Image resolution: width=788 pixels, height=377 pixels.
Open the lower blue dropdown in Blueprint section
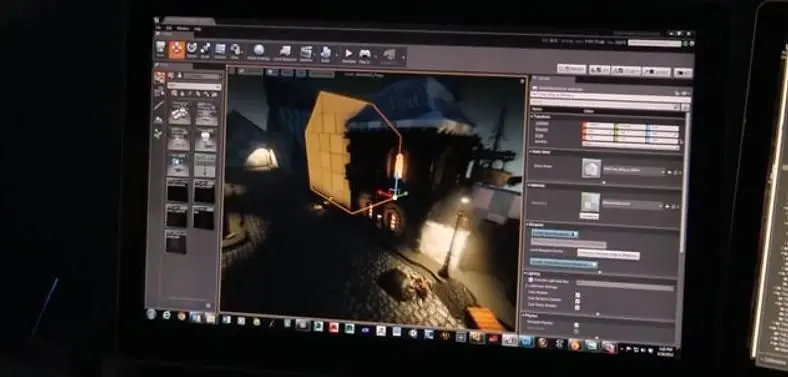(563, 263)
